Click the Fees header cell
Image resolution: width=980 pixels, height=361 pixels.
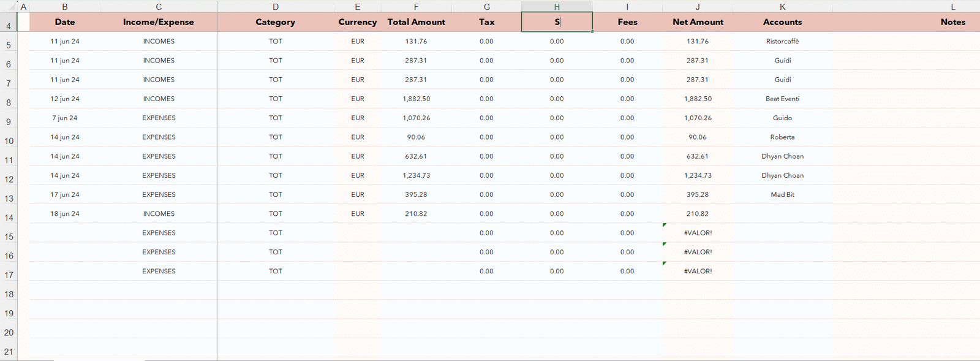[627, 22]
